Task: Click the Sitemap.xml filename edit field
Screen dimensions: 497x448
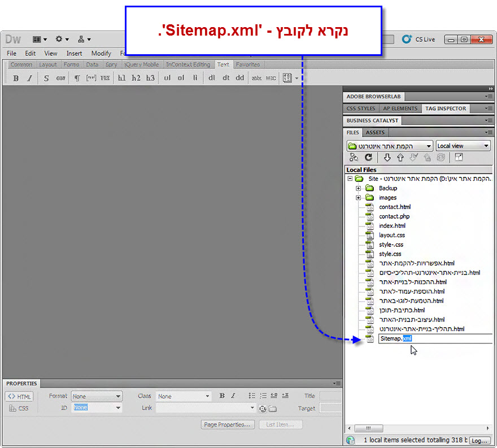Action: 435,338
